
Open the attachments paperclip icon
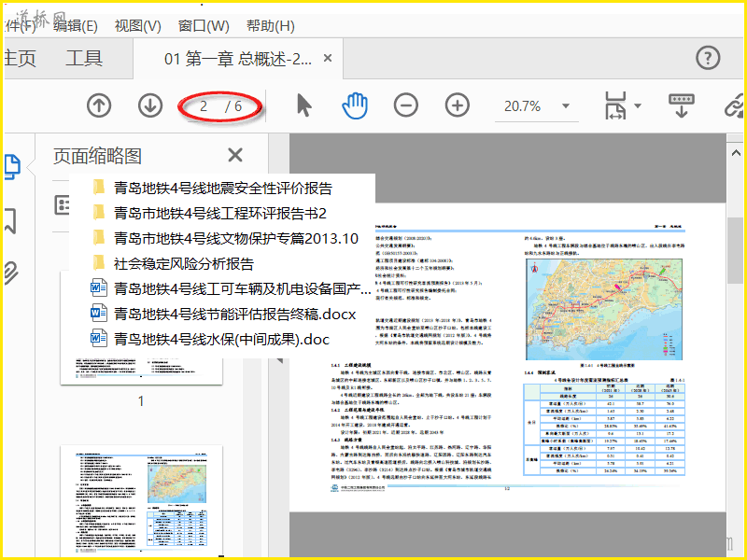[11, 273]
